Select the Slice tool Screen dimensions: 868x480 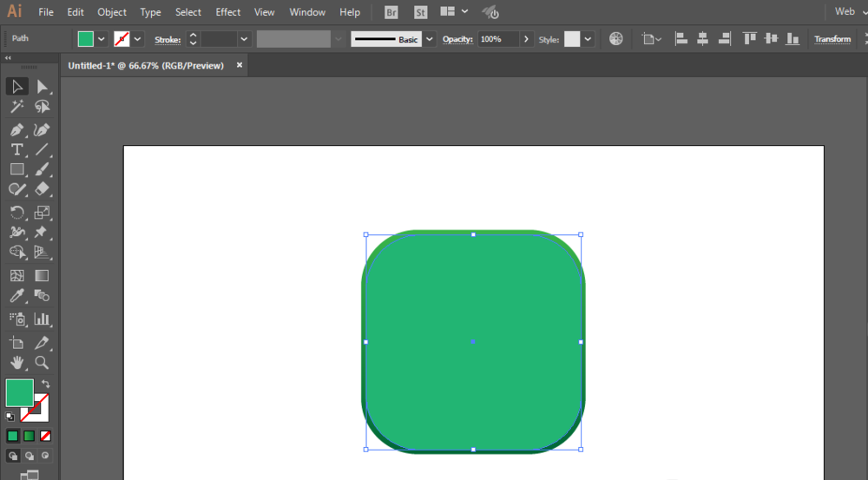pos(42,343)
